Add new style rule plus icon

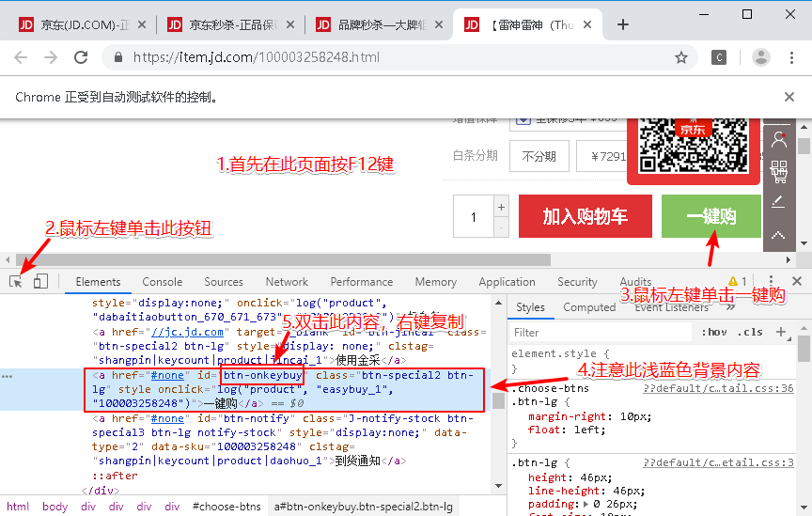pyautogui.click(x=781, y=332)
